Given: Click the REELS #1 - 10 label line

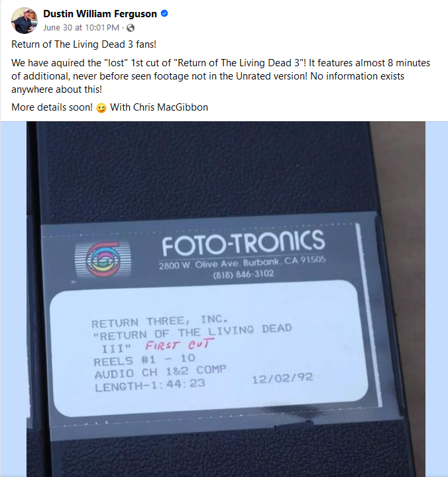Looking at the screenshot, I should coord(144,360).
